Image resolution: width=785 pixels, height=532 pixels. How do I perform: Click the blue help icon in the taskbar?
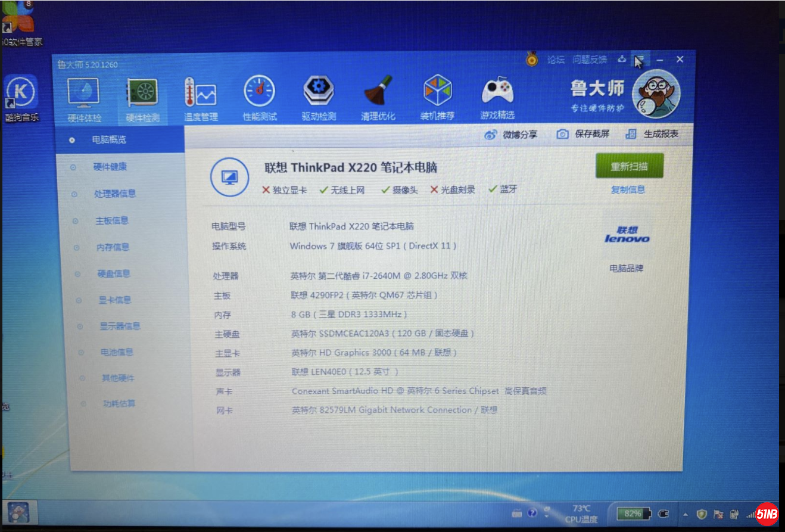(x=532, y=513)
